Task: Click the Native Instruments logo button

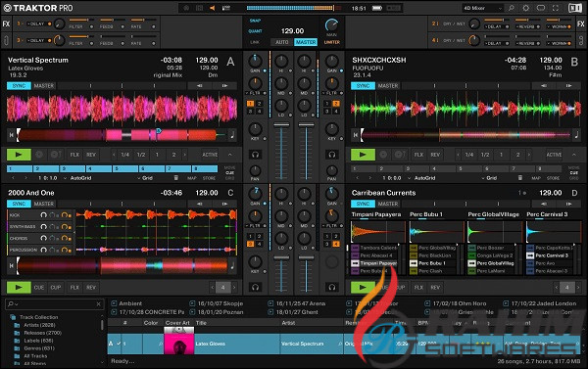Action: pos(574,8)
